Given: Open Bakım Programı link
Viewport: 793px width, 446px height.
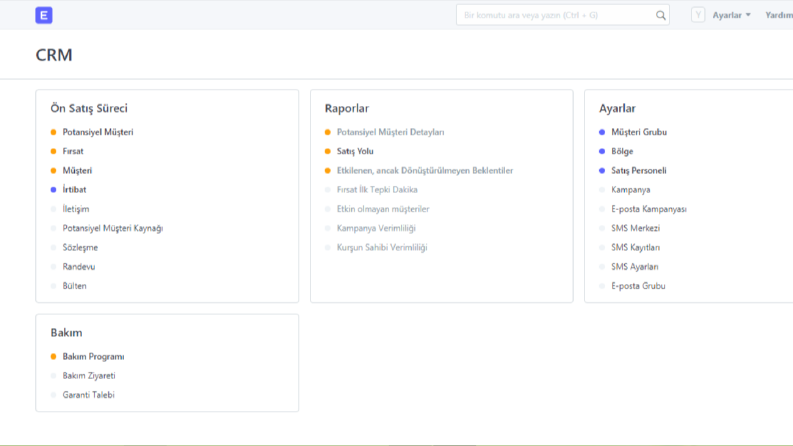Looking at the screenshot, I should click(94, 356).
